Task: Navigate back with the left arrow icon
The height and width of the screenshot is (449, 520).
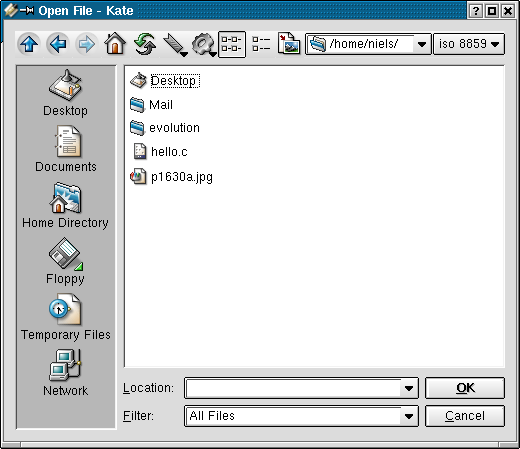Action: pyautogui.click(x=58, y=44)
